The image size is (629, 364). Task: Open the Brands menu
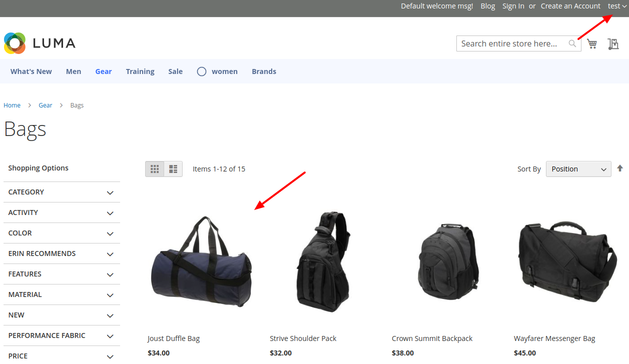pos(264,71)
